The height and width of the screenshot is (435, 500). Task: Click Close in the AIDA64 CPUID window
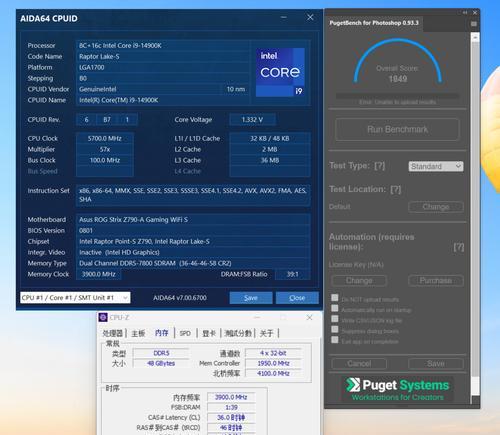[x=297, y=298]
